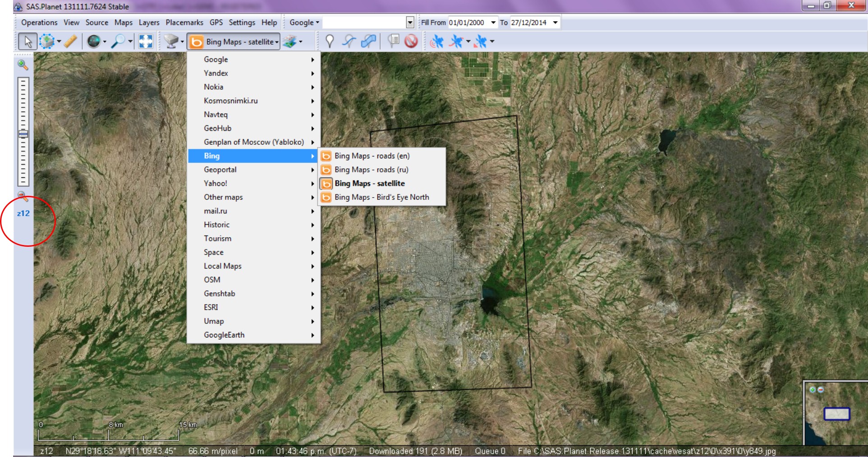Expand the tile source dropdown arrow

tap(182, 42)
